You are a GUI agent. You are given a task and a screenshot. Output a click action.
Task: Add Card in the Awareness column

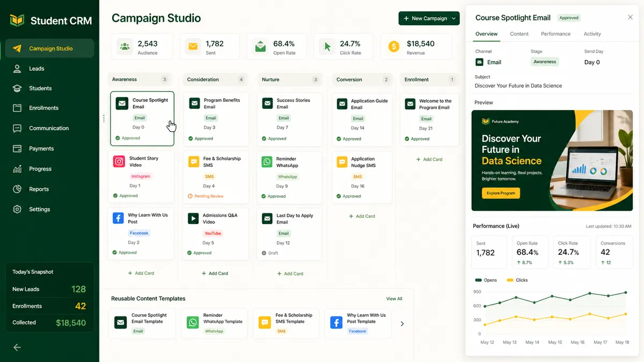point(141,273)
